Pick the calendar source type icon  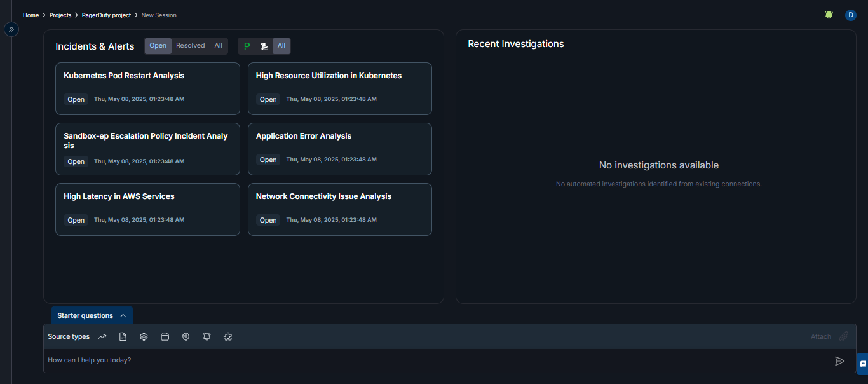click(165, 336)
